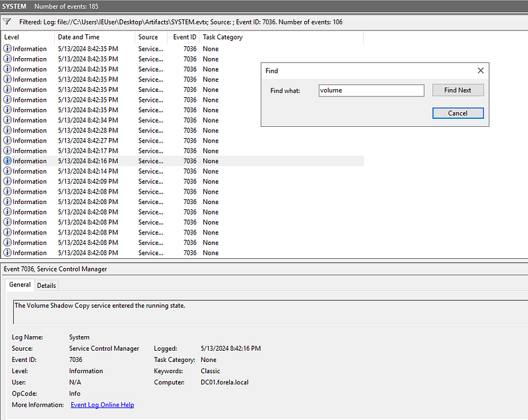
Task: Click the DC01.forela.local computer value
Action: pos(224,382)
